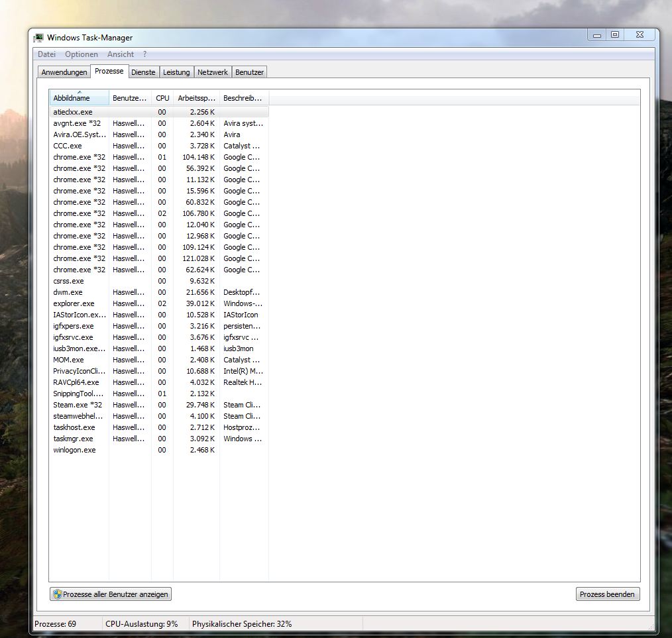Select the MOM.exe process
Image resolution: width=672 pixels, height=638 pixels.
[159, 360]
